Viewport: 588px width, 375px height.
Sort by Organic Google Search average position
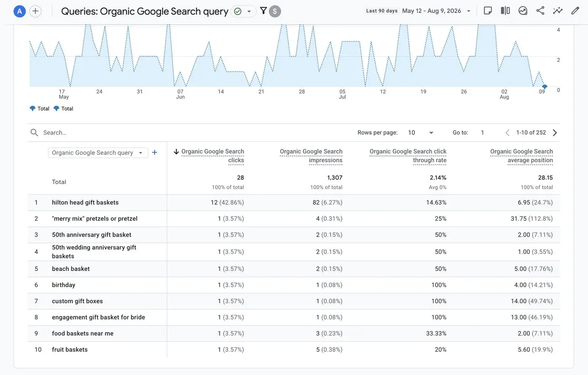522,156
